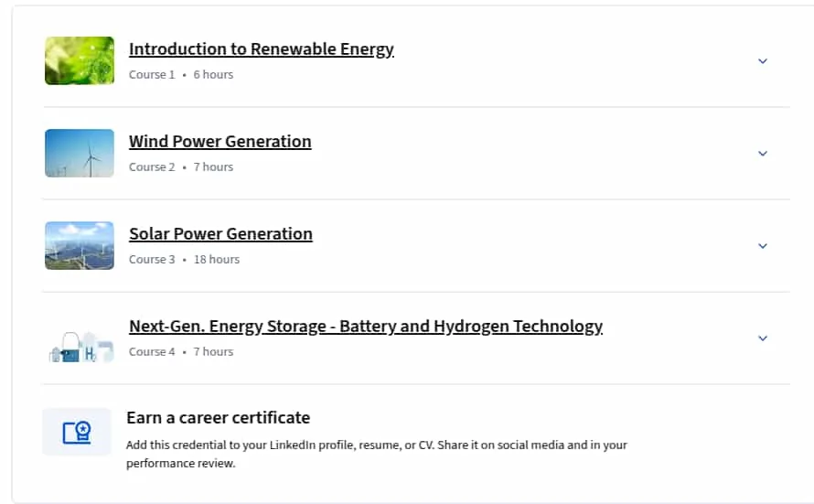This screenshot has width=814, height=504.
Task: Open the Solar Power Generation link
Action: tap(220, 233)
